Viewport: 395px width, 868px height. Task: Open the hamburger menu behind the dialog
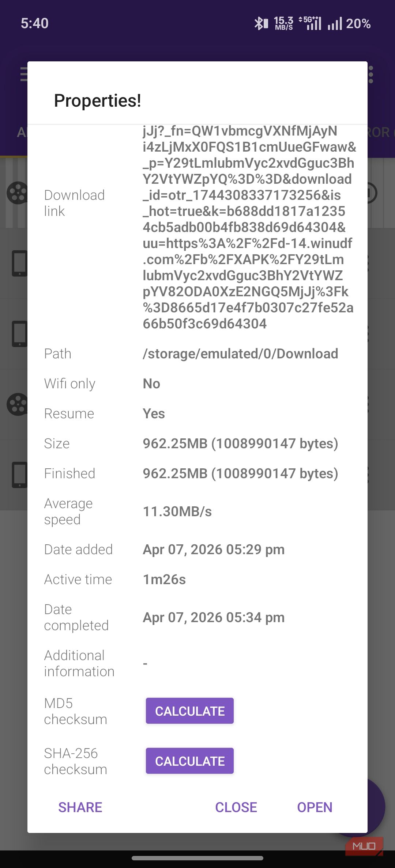[23, 74]
